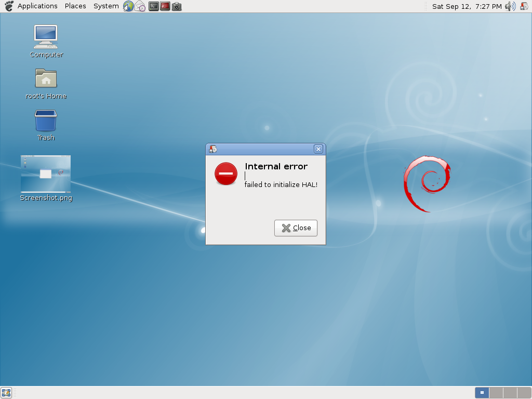Open the black terminal launcher

coord(153,6)
